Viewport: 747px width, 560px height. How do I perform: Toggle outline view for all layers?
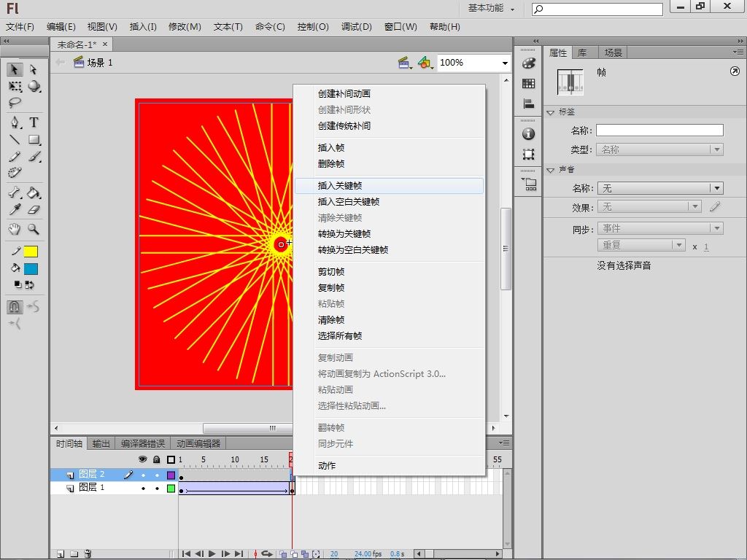point(171,459)
